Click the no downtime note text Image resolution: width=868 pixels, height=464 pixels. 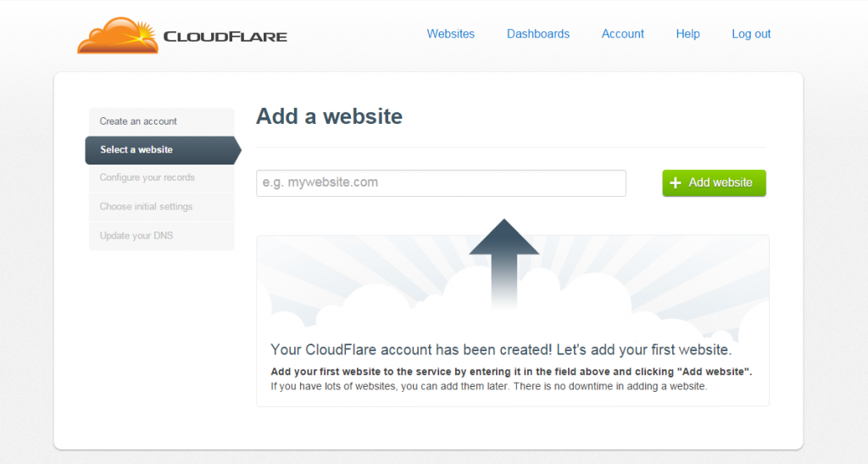point(489,386)
